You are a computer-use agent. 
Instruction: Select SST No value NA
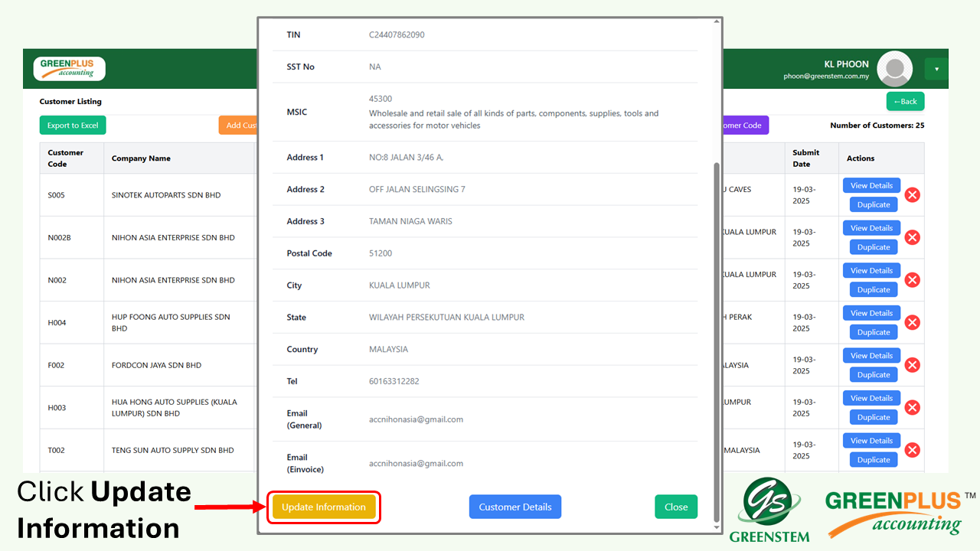click(374, 67)
